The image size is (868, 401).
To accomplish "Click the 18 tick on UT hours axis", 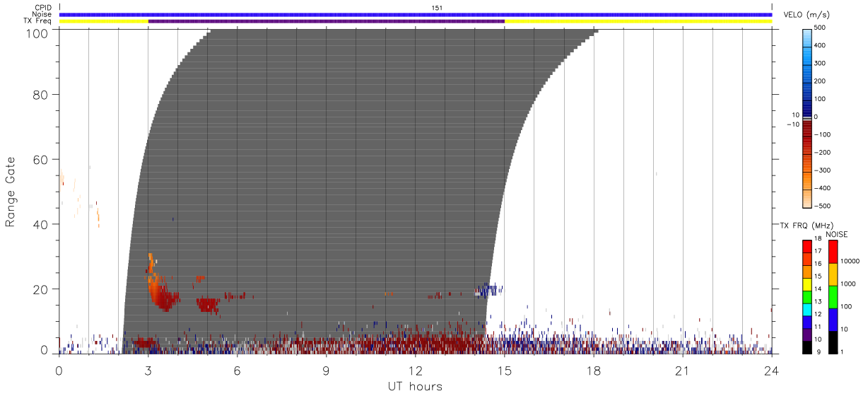I will tap(594, 371).
